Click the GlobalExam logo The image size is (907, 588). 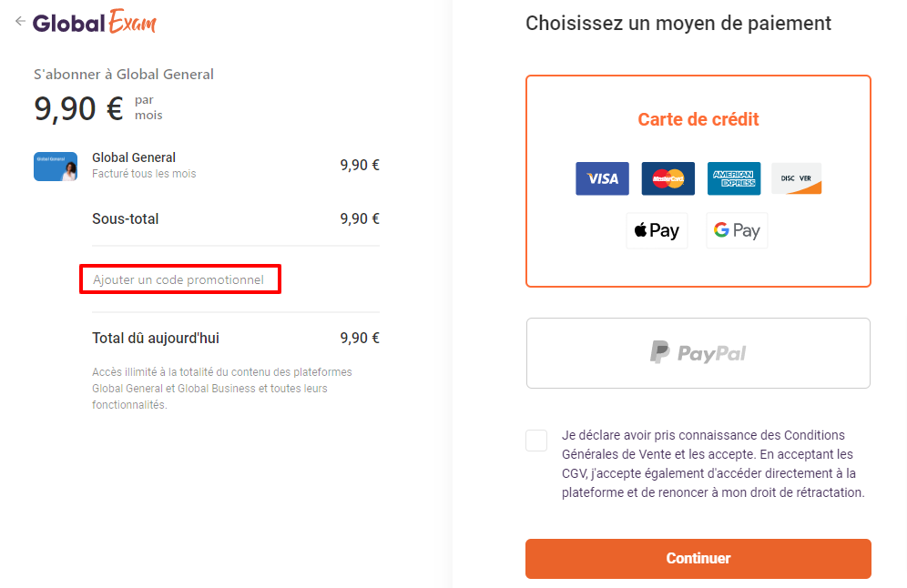tap(95, 22)
